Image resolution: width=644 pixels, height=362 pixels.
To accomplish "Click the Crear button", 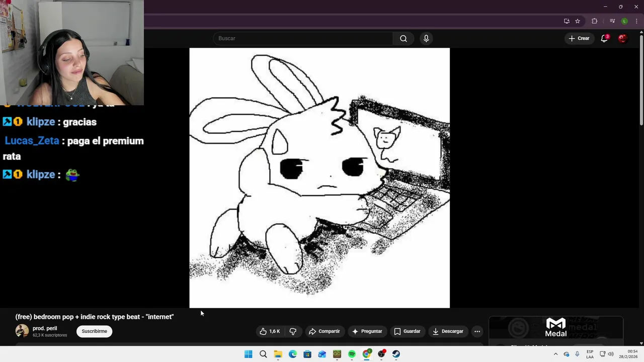I will coord(579,38).
